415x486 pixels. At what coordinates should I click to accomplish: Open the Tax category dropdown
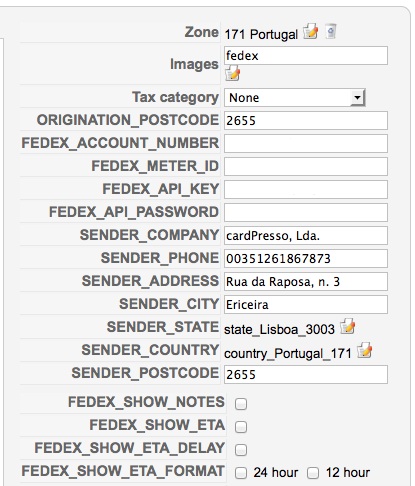click(x=295, y=98)
